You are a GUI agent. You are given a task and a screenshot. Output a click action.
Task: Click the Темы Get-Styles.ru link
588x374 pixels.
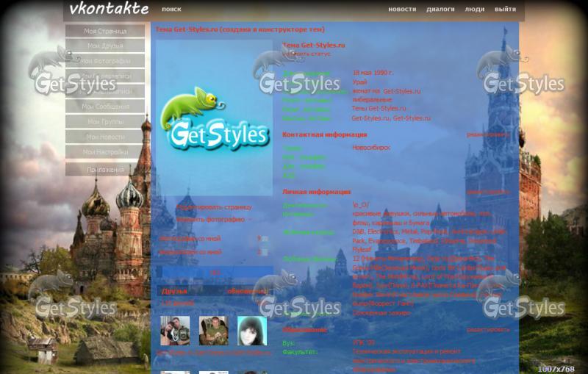tap(379, 108)
